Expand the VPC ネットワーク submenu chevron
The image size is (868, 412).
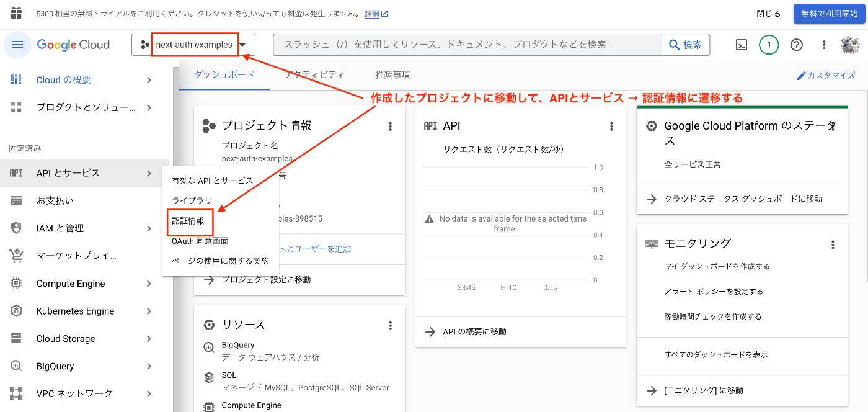point(149,393)
